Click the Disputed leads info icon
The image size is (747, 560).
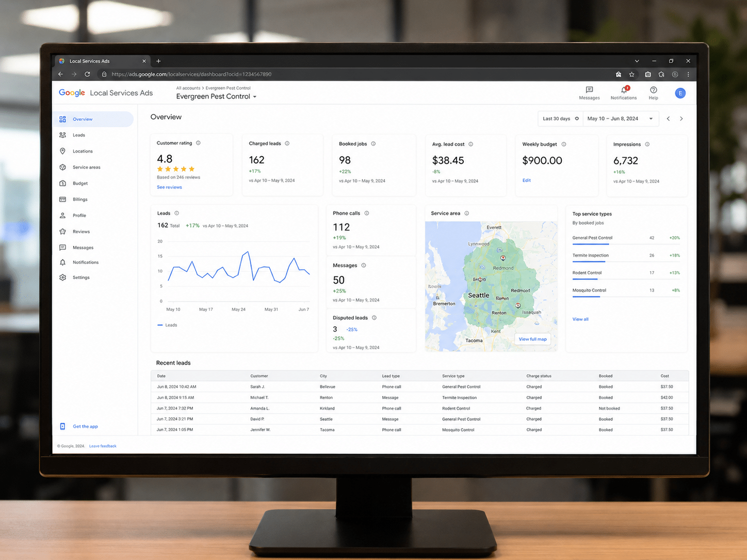coord(375,318)
